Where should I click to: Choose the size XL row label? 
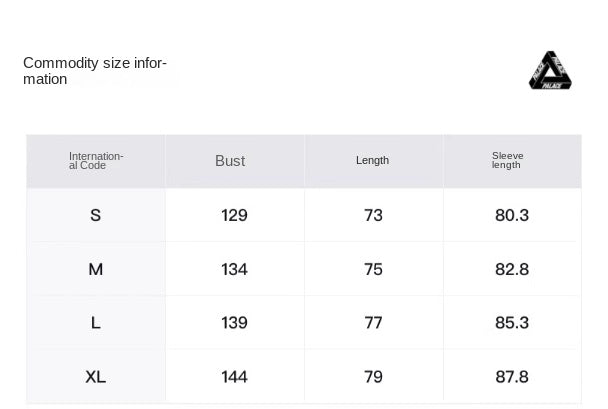click(96, 377)
